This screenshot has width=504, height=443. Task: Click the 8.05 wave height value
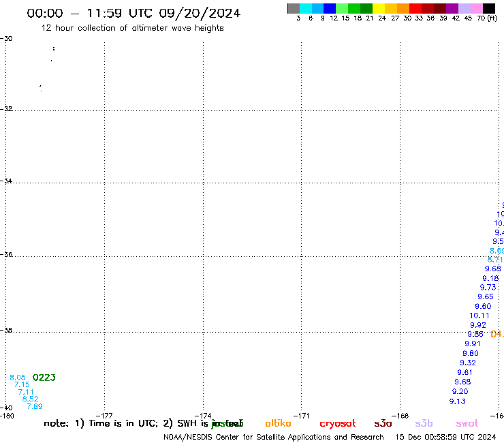17,378
